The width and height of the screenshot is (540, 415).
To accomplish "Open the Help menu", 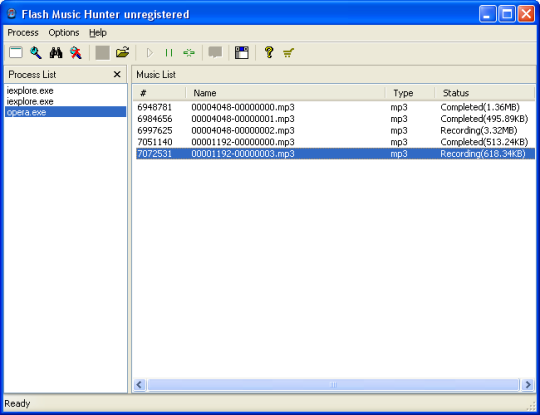I will tap(98, 33).
